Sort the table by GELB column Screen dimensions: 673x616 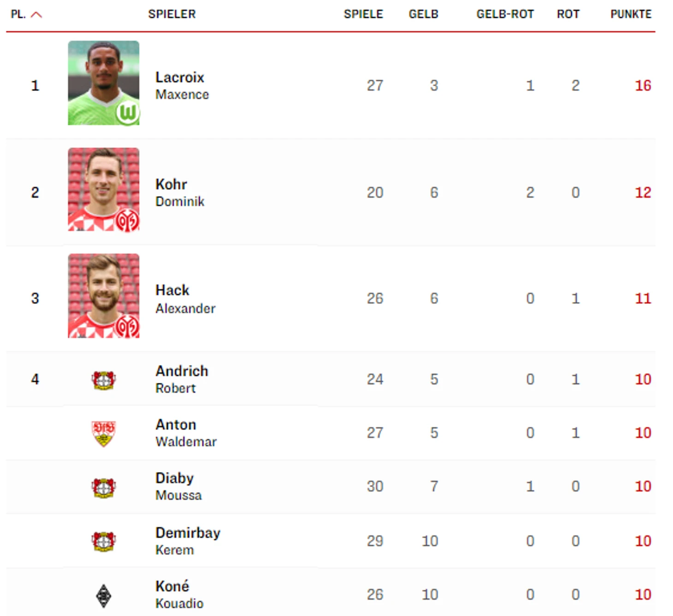pos(423,14)
